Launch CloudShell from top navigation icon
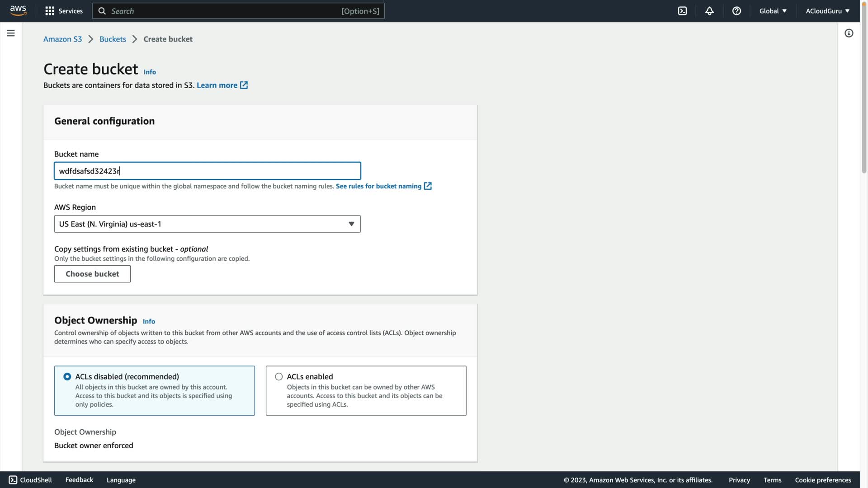The image size is (868, 488). pos(682,11)
